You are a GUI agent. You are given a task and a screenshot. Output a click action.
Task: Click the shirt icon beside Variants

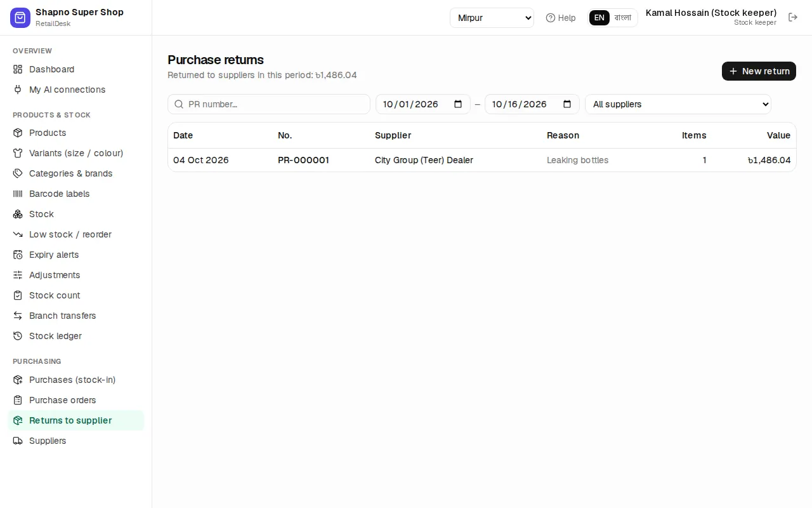[18, 153]
